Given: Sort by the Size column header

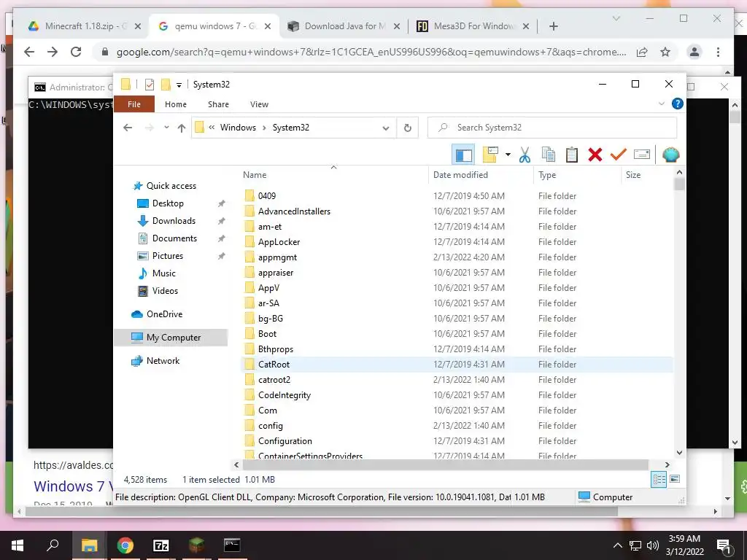Looking at the screenshot, I should tap(646, 175).
